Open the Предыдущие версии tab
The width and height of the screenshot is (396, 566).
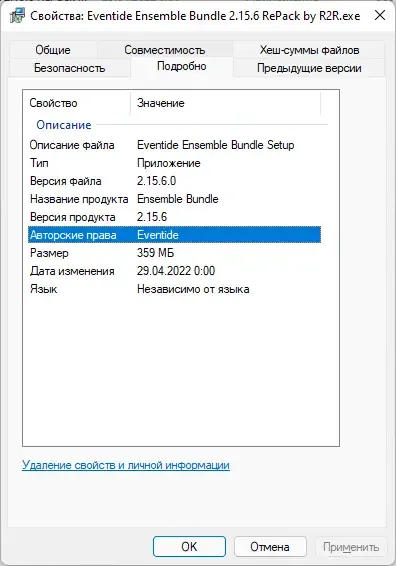click(x=309, y=68)
